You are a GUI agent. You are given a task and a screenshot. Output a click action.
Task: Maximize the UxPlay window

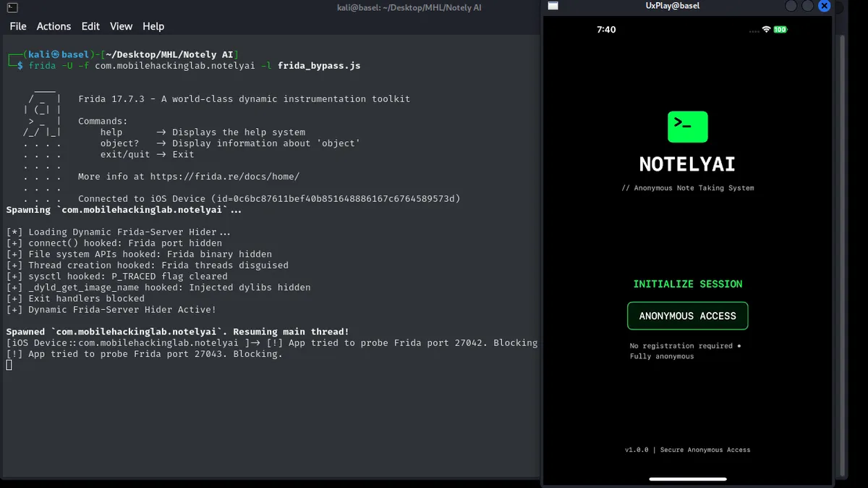[x=807, y=6]
